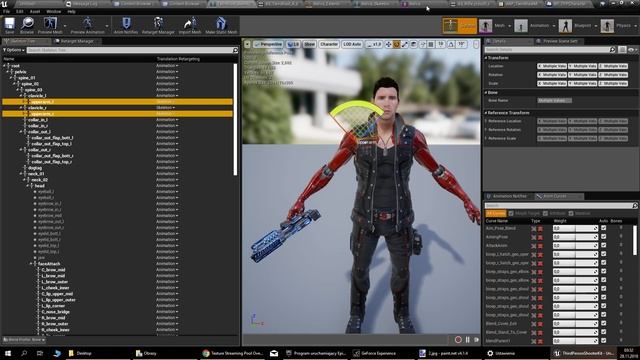Viewport: 640px width, 360px height.
Task: Open the Edit menu
Action: [x=20, y=11]
